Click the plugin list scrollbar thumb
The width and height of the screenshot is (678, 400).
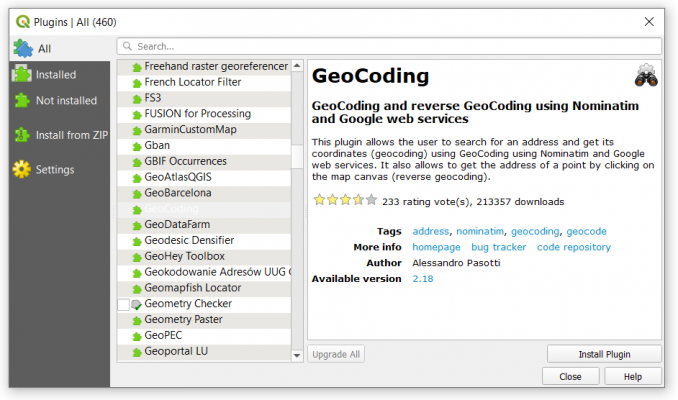[297, 157]
